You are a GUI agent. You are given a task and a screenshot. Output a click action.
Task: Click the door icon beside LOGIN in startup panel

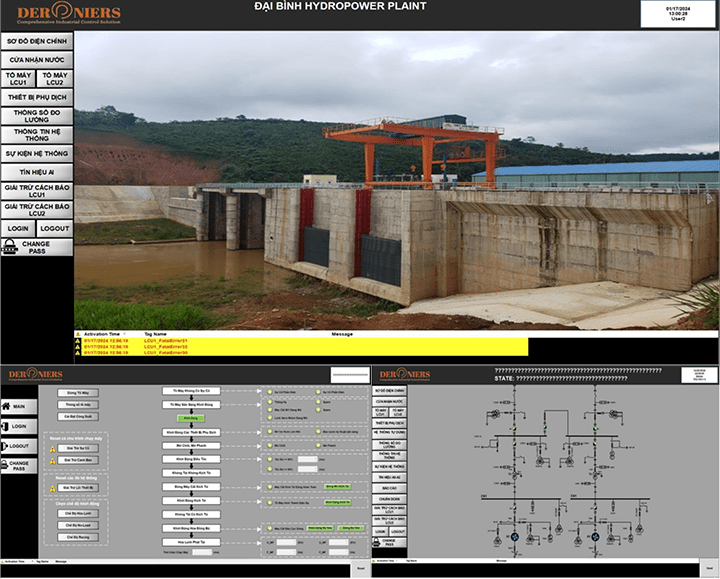[6, 426]
